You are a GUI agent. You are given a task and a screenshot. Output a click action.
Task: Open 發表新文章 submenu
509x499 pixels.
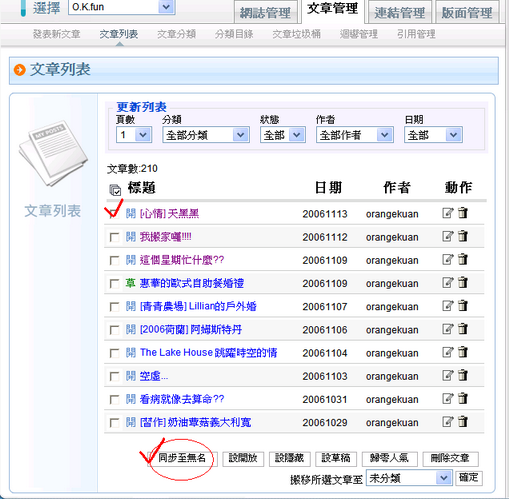[56, 34]
